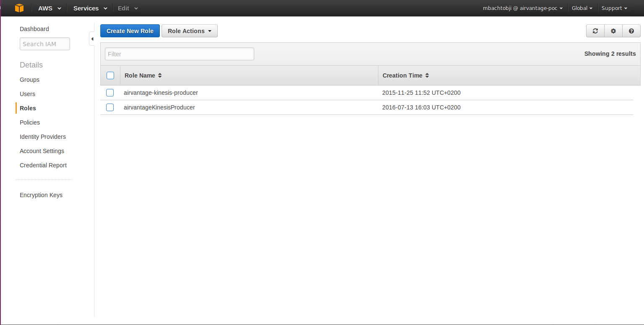Click the Filter text field
This screenshot has height=325, width=644.
coord(179,54)
